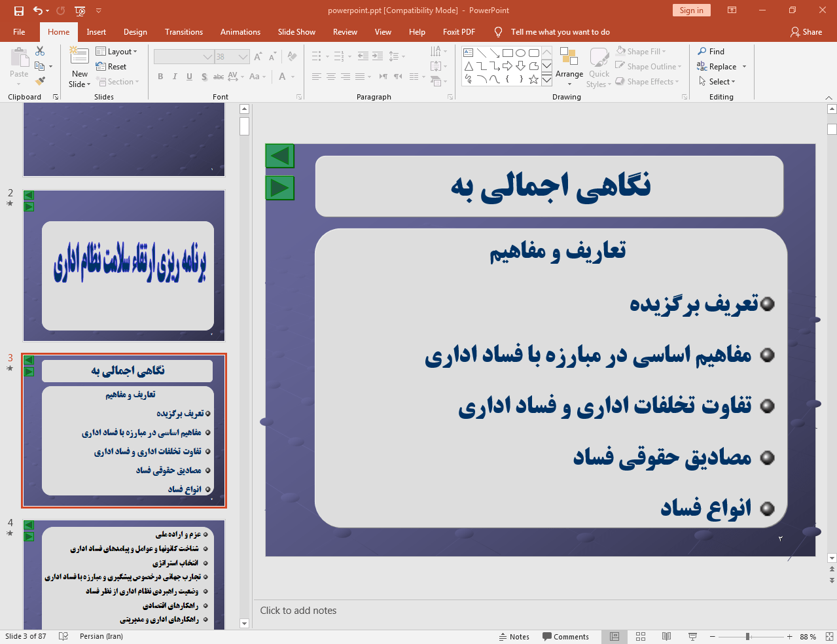Screen dimensions: 837x644
Task: Undo the last action
Action: point(38,10)
